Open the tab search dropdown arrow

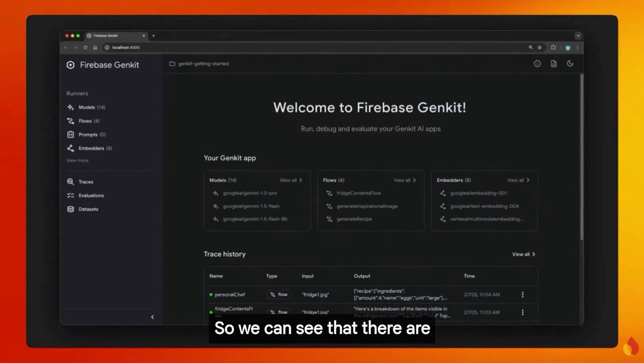tap(578, 35)
